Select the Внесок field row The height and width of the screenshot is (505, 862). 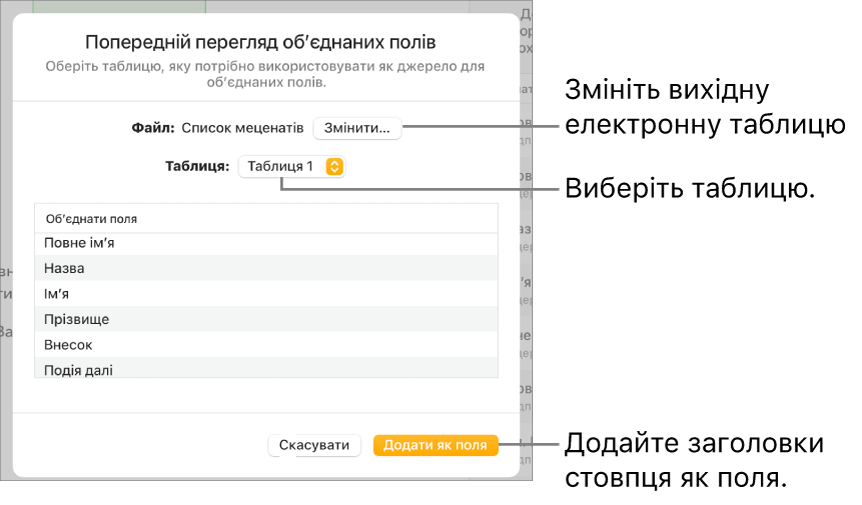[x=266, y=345]
